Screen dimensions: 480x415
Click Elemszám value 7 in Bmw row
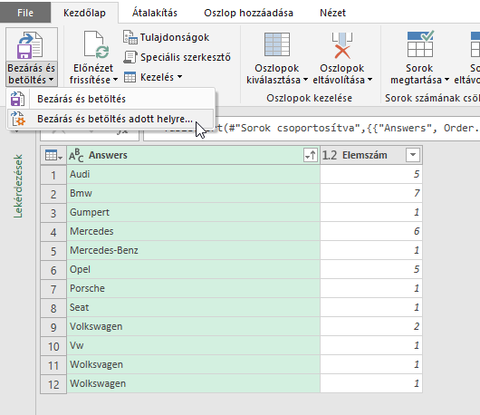(x=371, y=193)
